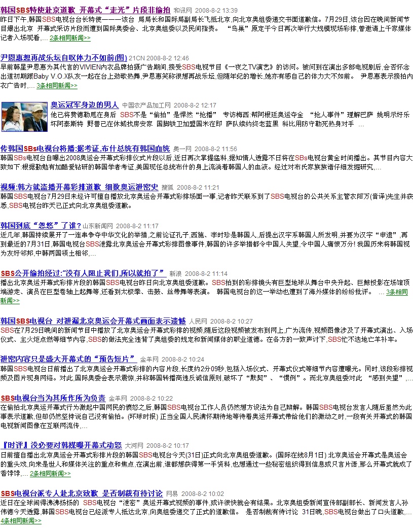Show 2条相同新闻 under the SBS特使赴京道歉 result

(x=70, y=38)
